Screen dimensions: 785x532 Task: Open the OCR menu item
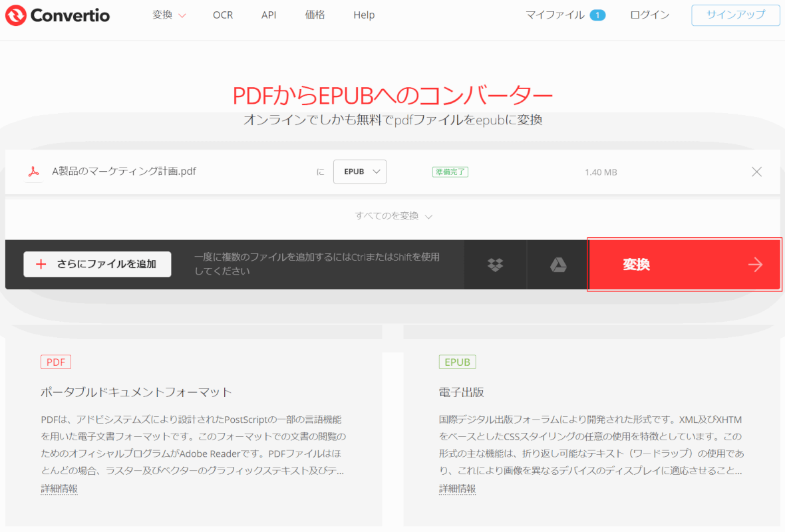(223, 15)
